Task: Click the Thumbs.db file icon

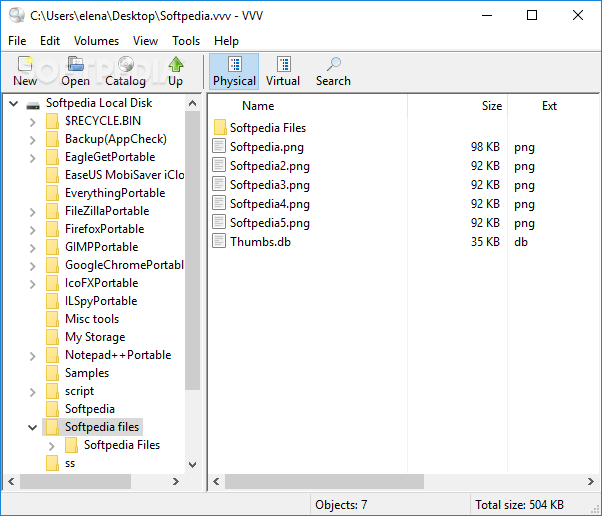Action: (219, 241)
